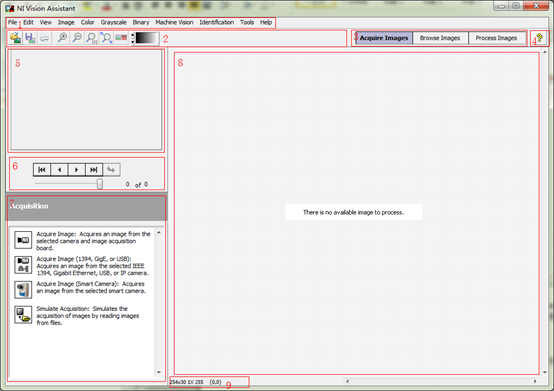The image size is (554, 391).
Task: Click the grayscale palette gradient swatch
Action: tap(147, 38)
